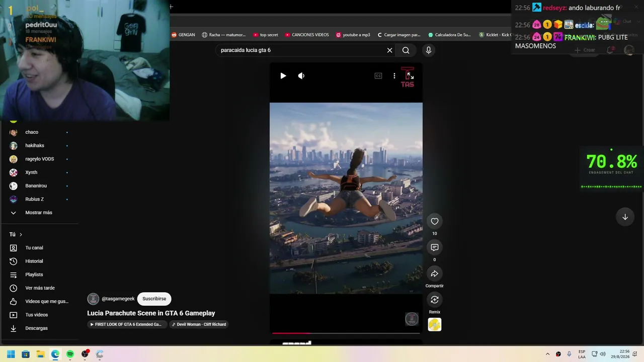Open the 'Devil Woman - Cliff Richard' sound
The image size is (644, 362).
point(199,324)
